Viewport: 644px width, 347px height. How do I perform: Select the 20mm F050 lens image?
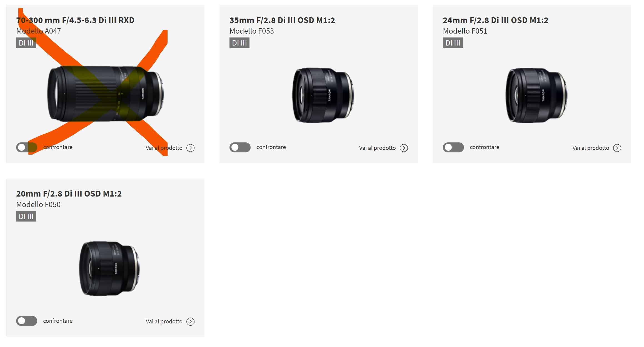tap(109, 268)
